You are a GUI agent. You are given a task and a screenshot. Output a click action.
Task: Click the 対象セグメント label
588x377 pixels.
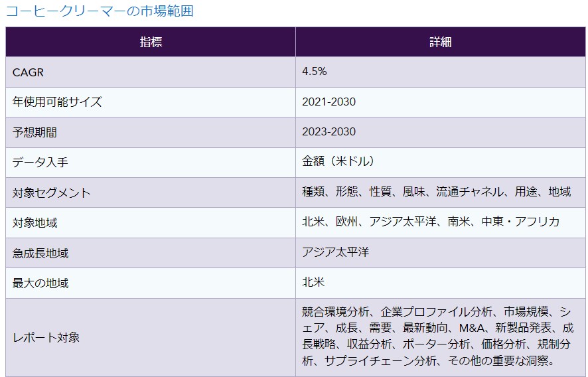coord(51,192)
